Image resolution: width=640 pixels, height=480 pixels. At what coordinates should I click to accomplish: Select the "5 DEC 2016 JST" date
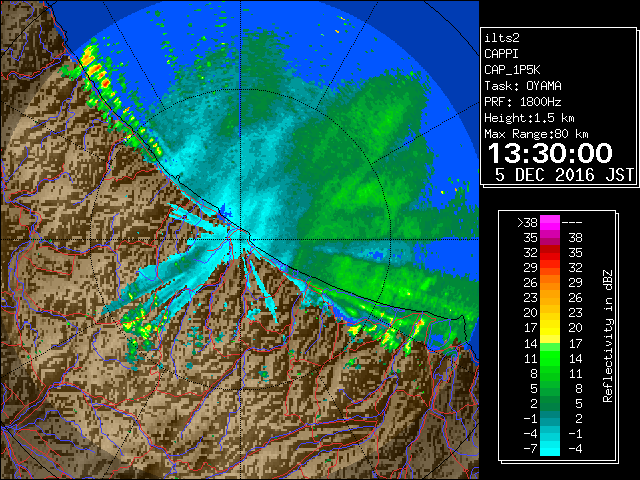(x=564, y=175)
